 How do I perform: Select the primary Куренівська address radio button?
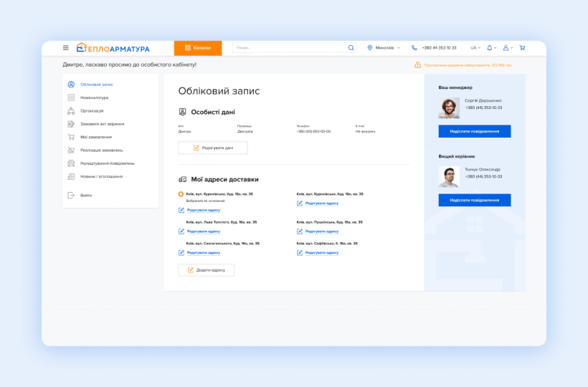point(181,194)
